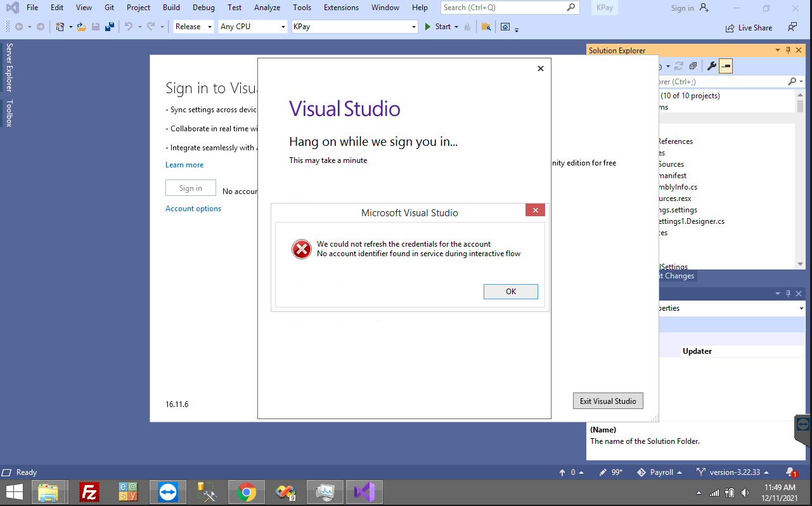Viewport: 812px width, 506px height.
Task: Click the pending changes pencil 99* indicator
Action: (611, 472)
